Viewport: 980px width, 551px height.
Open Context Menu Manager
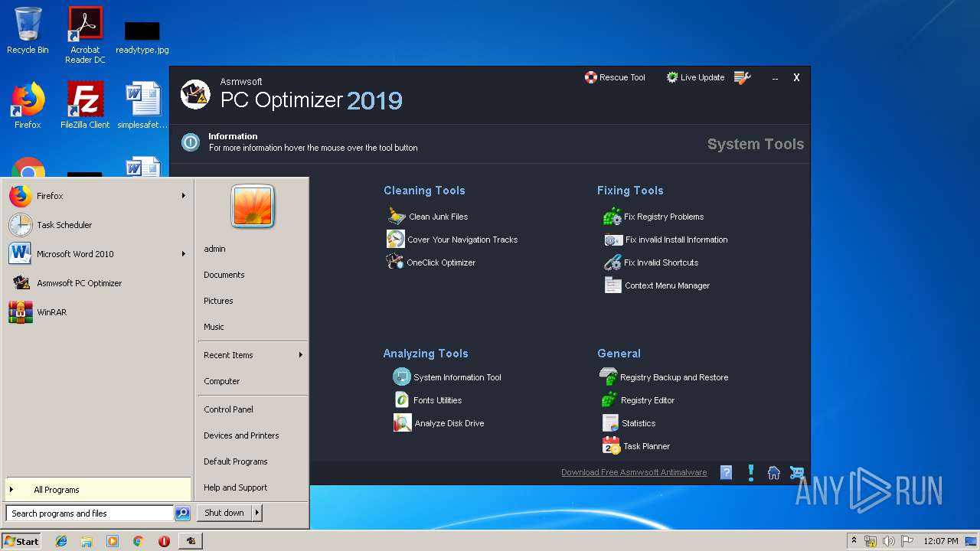[656, 285]
